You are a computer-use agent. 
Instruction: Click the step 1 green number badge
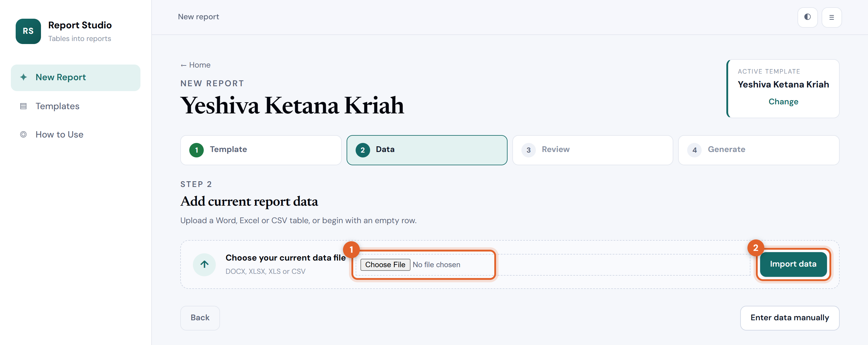coord(197,150)
